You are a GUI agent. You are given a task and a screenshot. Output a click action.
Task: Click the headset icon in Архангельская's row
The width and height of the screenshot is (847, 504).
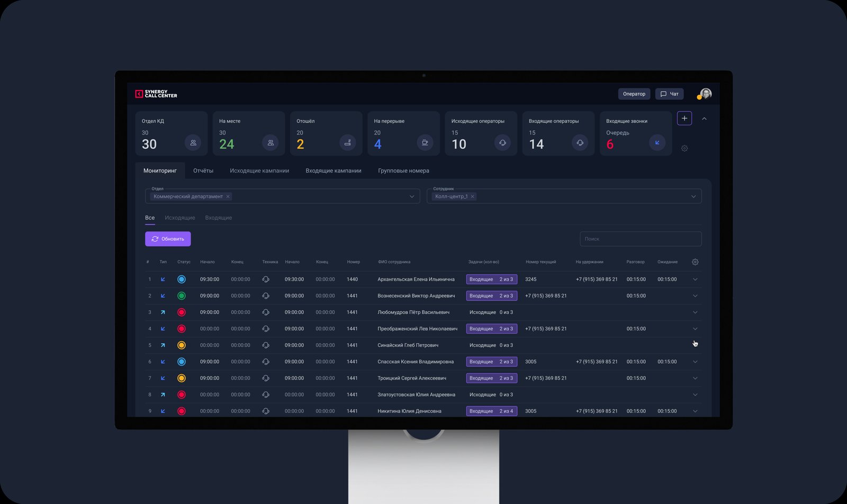coord(266,279)
